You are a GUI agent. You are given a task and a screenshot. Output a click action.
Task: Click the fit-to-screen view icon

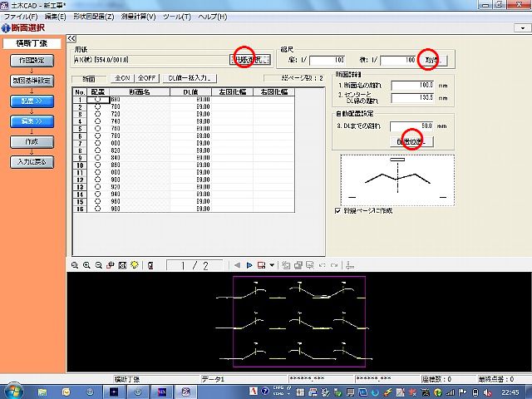pyautogui.click(x=122, y=265)
